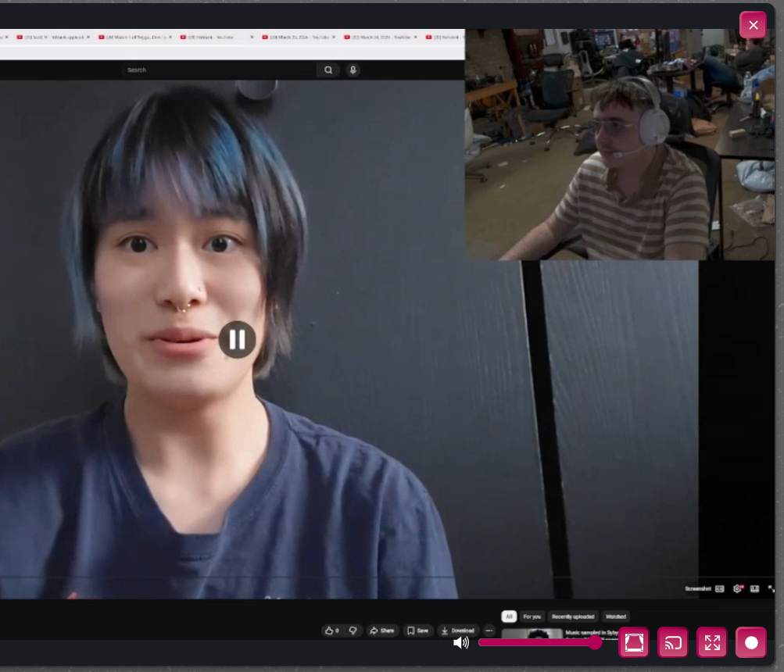Close the 'Watch Full' browser tab

pos(170,37)
